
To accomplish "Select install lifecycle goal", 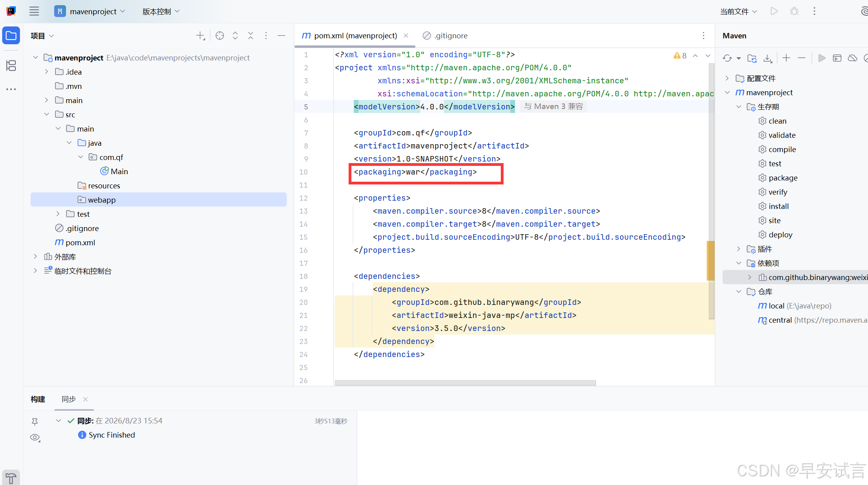I will coord(774,206).
